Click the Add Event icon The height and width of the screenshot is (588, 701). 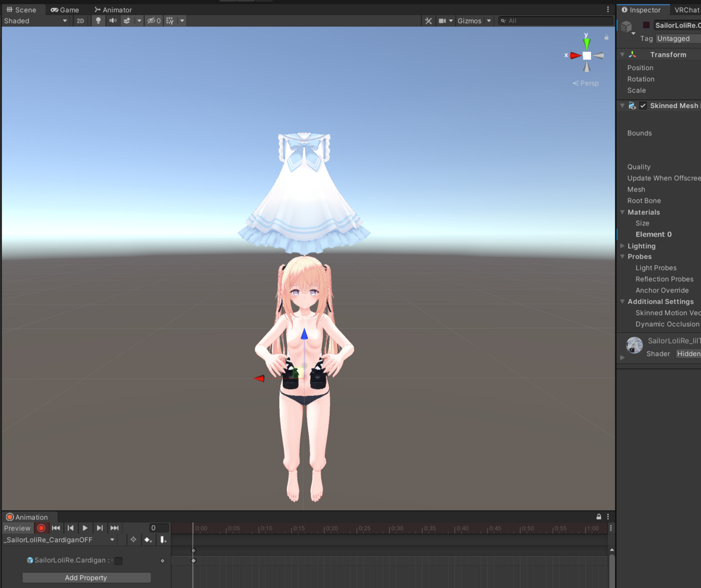pyautogui.click(x=164, y=540)
